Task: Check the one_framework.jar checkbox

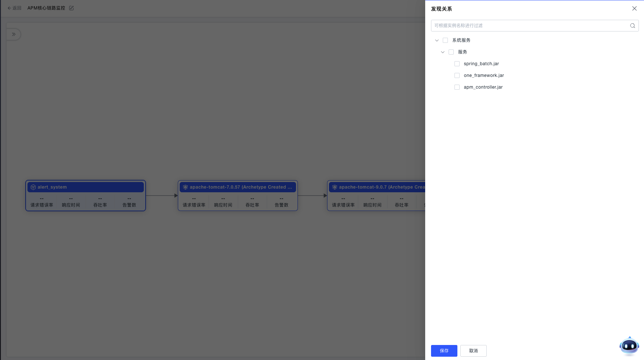Action: [457, 75]
